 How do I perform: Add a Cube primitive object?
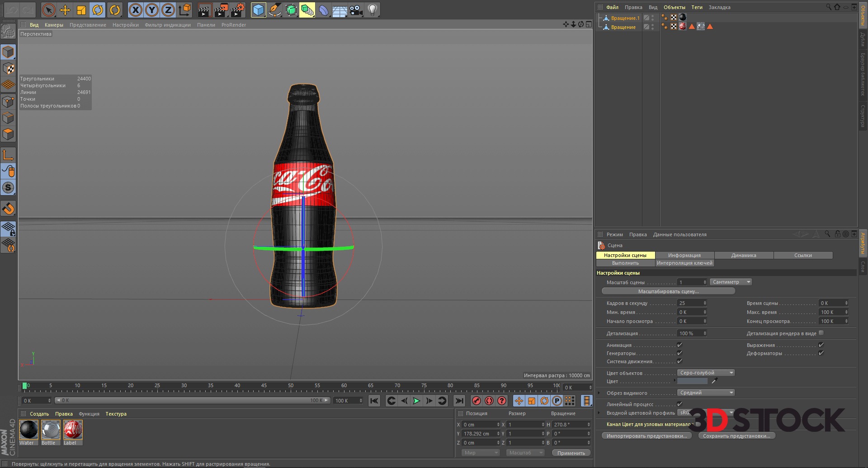(258, 10)
